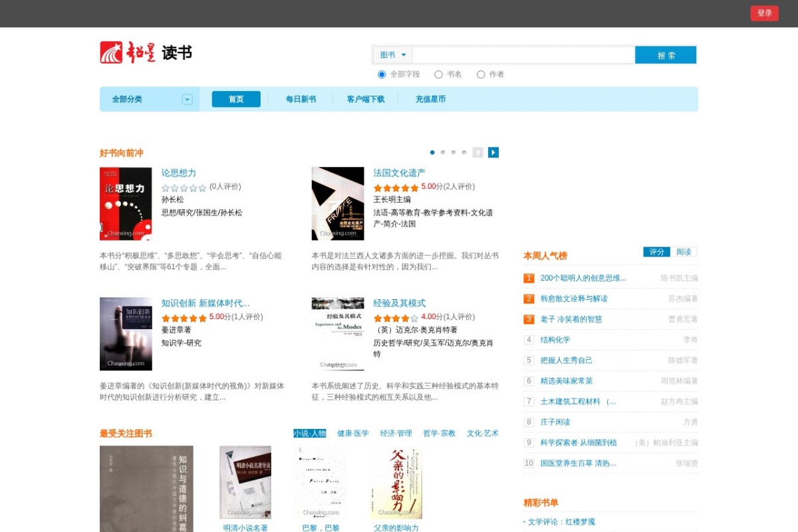The width and height of the screenshot is (798, 532).
Task: Click the 超星读书 logo icon
Action: 111,53
